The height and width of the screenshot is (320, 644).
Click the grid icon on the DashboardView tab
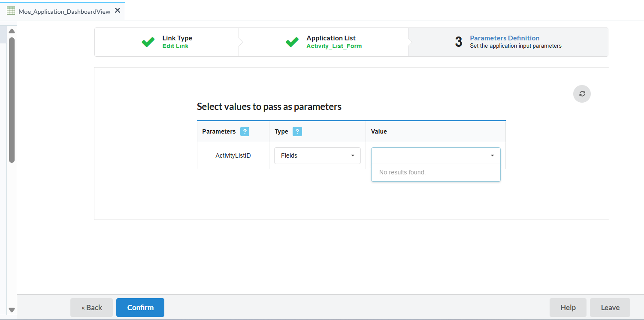[11, 11]
